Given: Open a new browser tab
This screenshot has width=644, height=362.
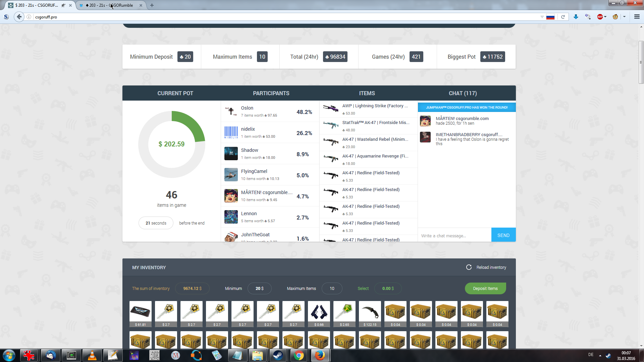Looking at the screenshot, I should click(152, 5).
